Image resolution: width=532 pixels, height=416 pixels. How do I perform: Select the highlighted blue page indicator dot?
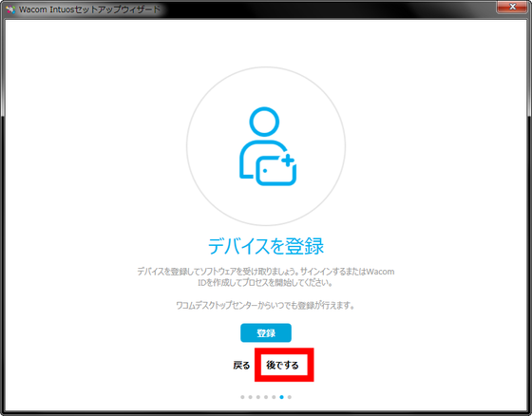point(281,397)
